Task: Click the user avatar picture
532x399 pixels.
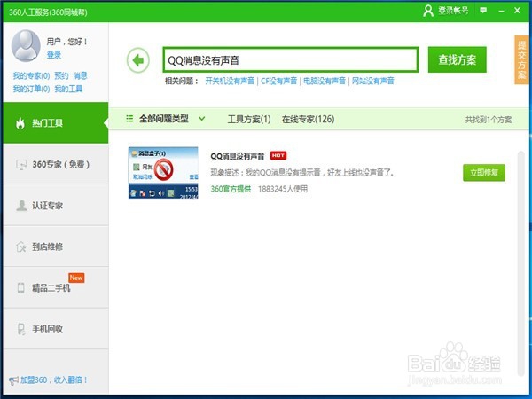Action: coord(26,45)
